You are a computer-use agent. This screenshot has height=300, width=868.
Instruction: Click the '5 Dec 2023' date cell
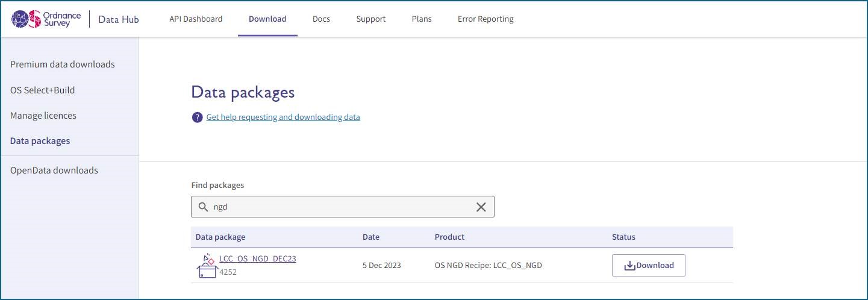pos(382,265)
